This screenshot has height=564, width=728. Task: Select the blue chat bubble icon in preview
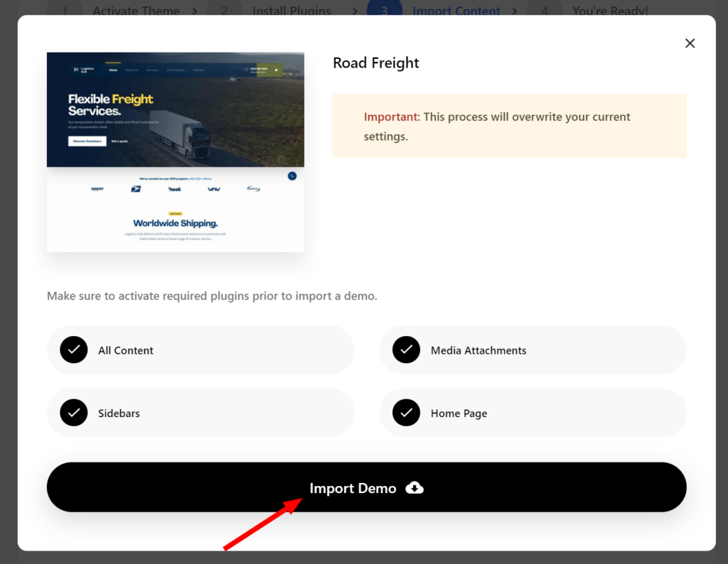[292, 176]
